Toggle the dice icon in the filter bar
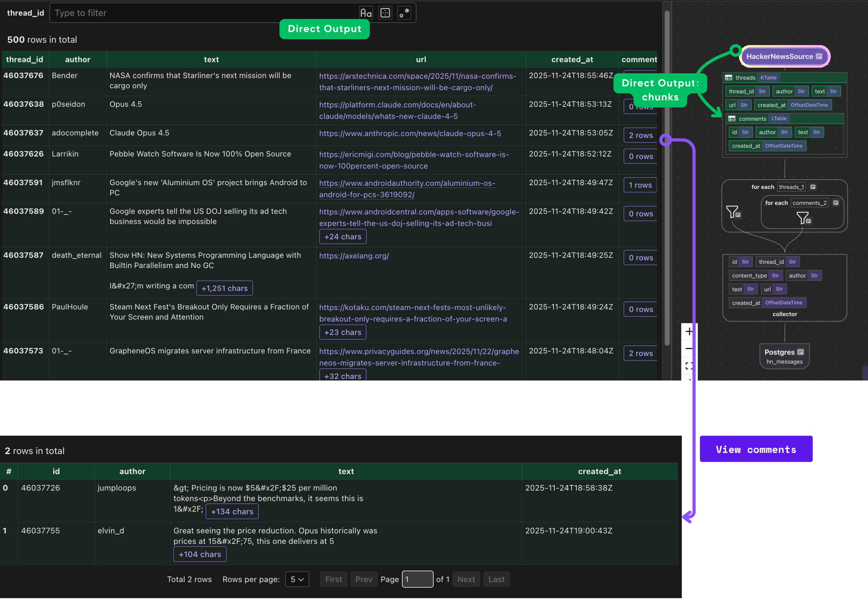Screen dimensions: 868x599 [x=385, y=12]
